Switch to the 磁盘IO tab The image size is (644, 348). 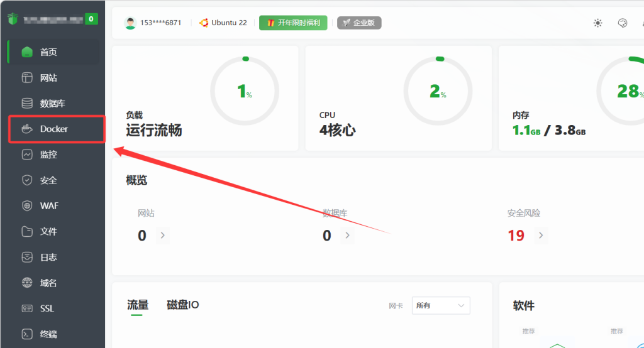click(182, 305)
